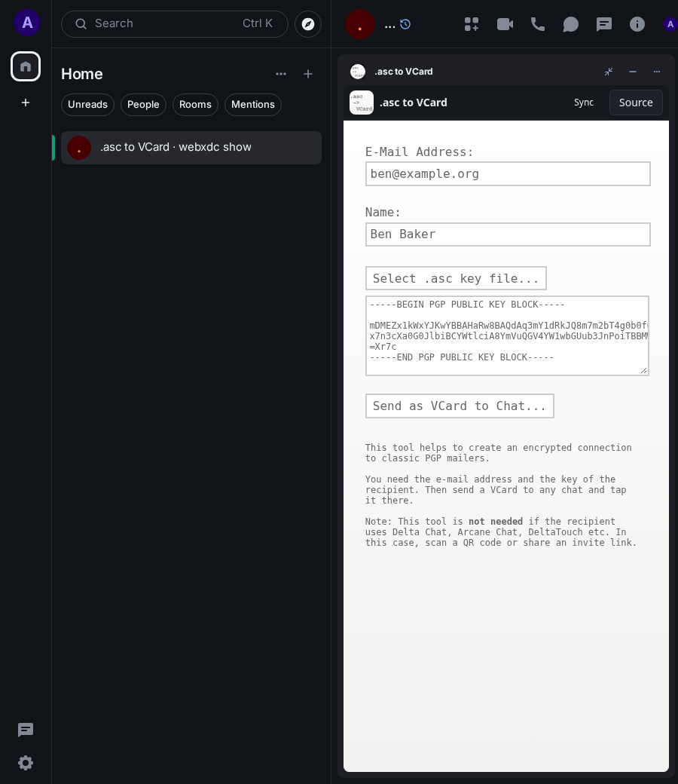Viewport: 678px width, 784px height.
Task: Focus the Name input field
Action: point(508,234)
